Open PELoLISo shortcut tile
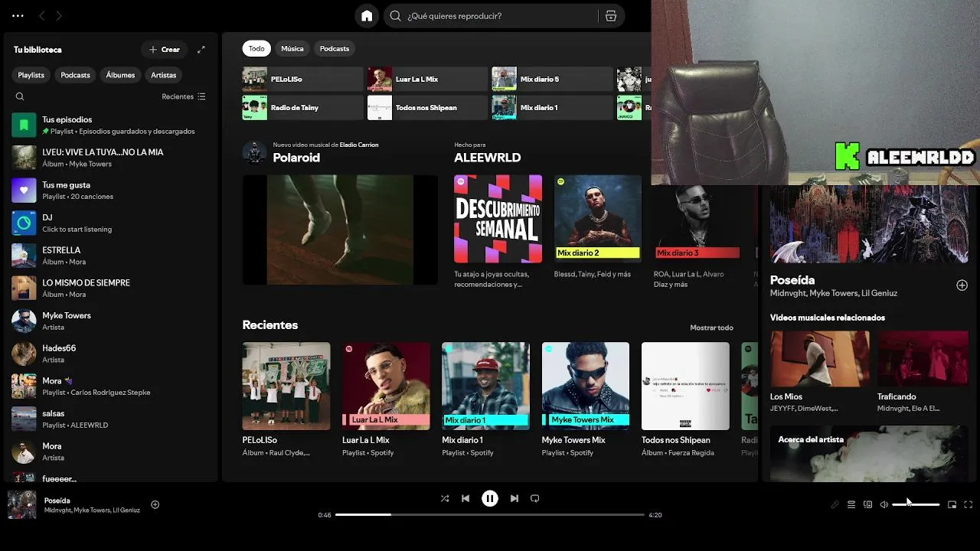The height and width of the screenshot is (551, 980). [x=302, y=79]
